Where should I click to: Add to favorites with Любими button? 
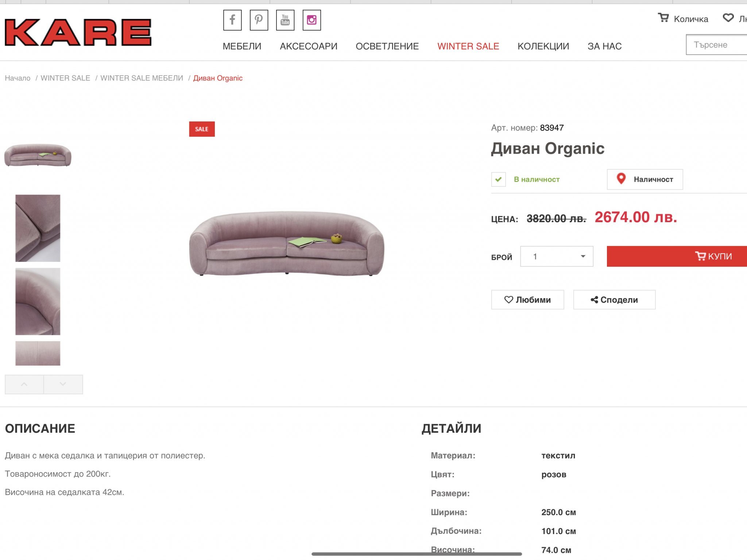(x=527, y=300)
